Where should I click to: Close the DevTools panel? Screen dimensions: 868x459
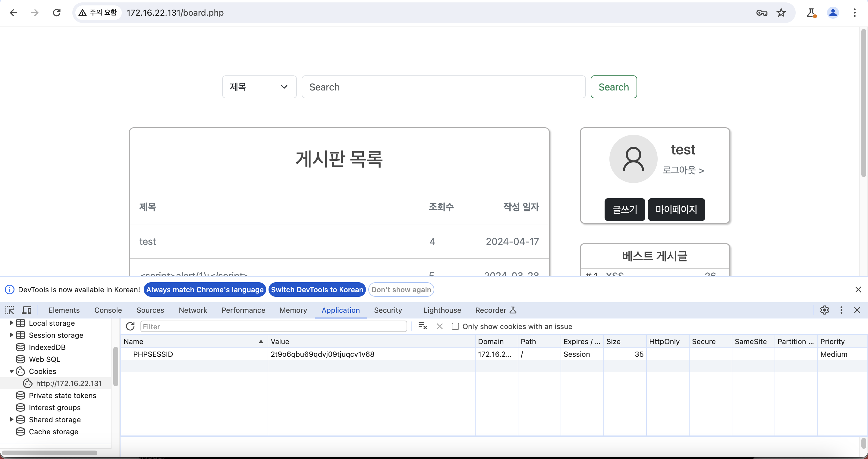(x=857, y=310)
